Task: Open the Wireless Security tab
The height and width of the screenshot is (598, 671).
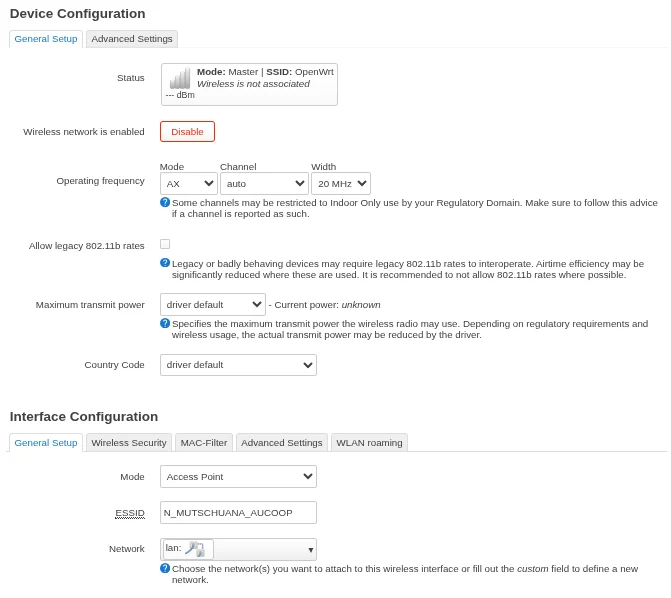Action: 128,442
